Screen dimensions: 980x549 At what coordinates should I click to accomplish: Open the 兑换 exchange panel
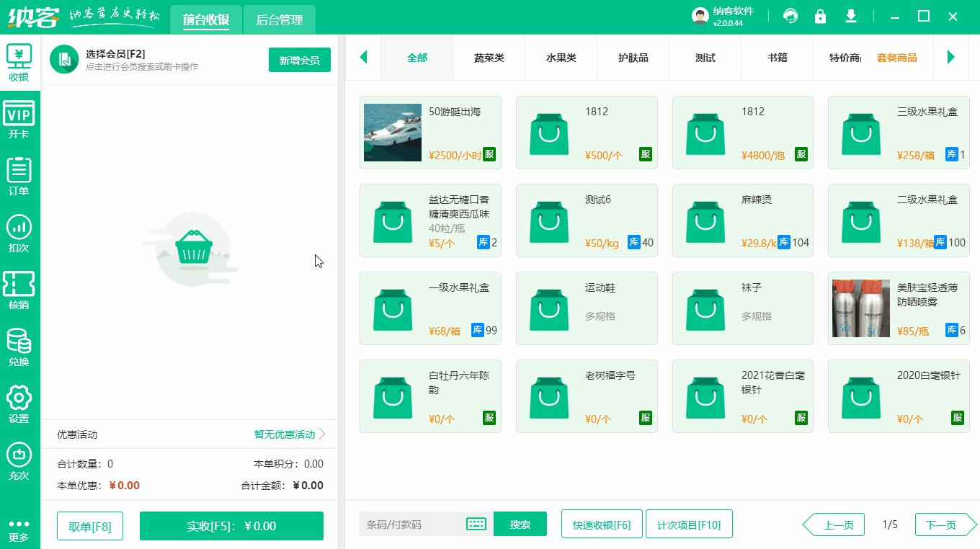(19, 344)
